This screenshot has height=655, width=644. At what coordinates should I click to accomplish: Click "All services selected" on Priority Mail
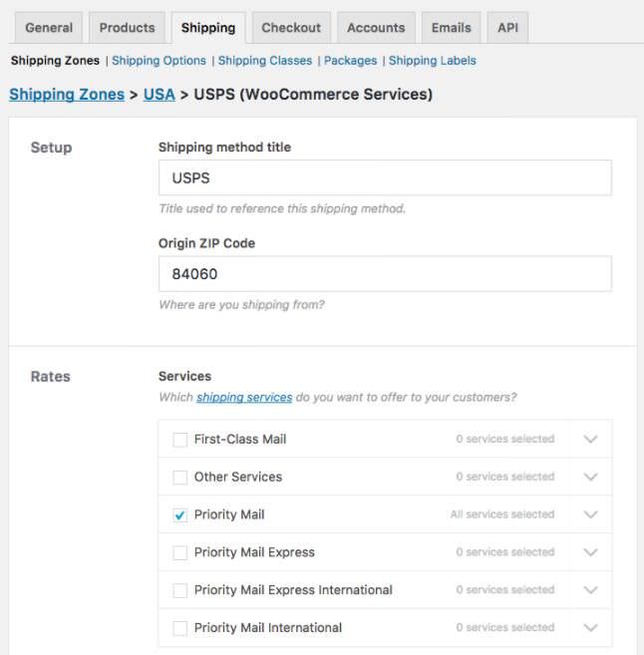tap(502, 514)
